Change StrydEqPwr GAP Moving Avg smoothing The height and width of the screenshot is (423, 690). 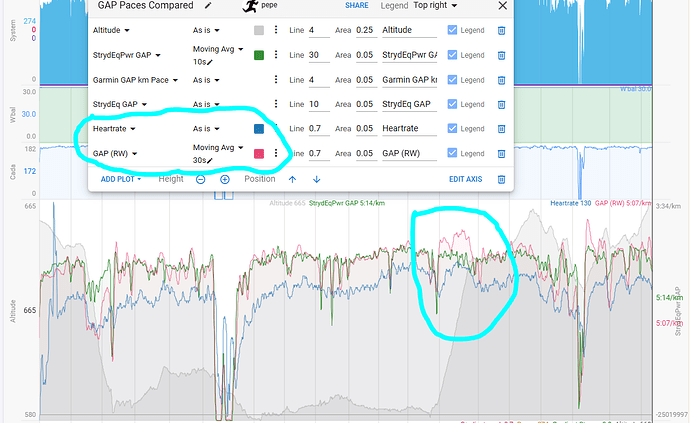tap(218, 49)
